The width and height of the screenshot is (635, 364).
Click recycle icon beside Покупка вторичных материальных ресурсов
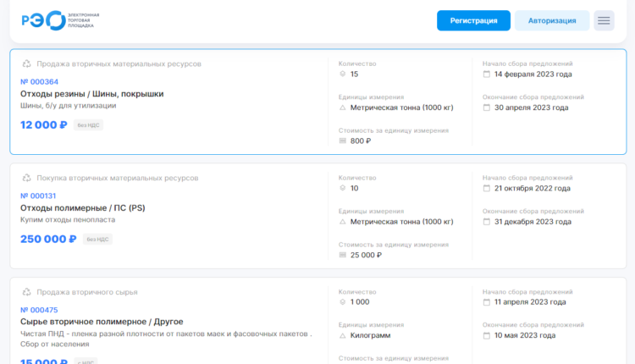coord(26,178)
